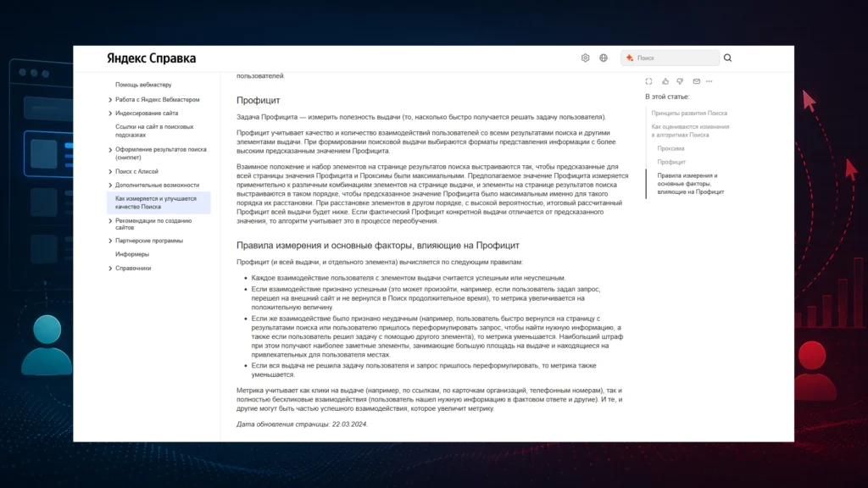
Task: Click the thumbs up icon
Action: 665,81
